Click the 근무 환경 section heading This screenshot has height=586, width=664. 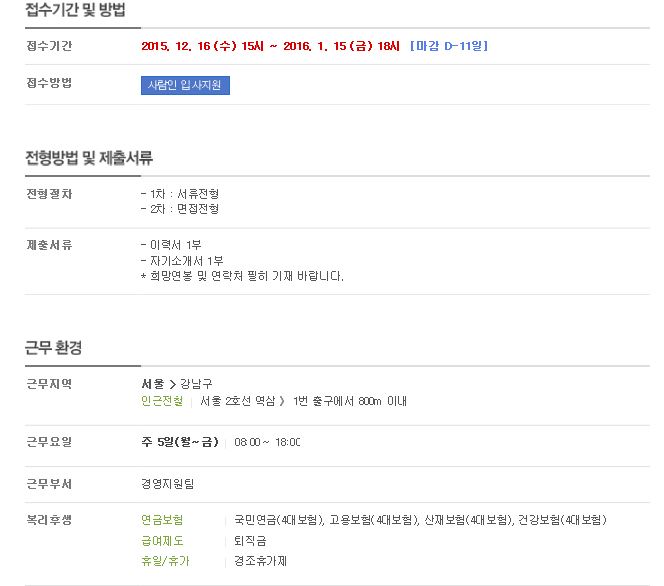[53, 348]
